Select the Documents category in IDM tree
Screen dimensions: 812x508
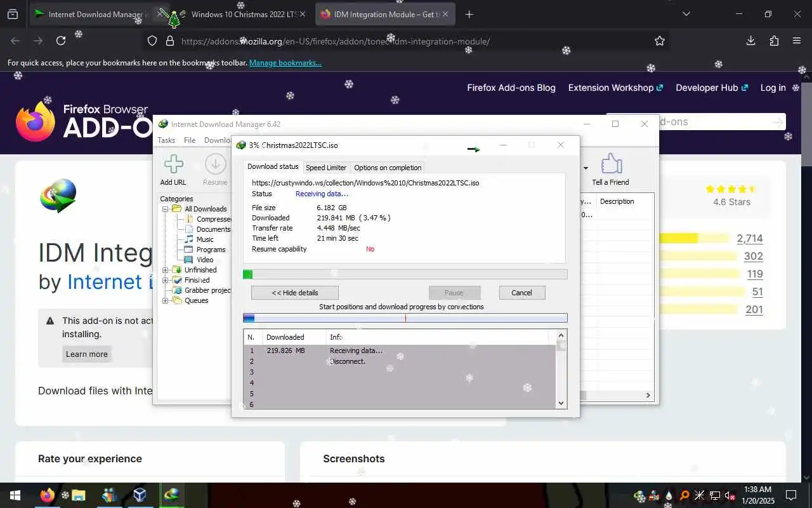click(x=213, y=229)
